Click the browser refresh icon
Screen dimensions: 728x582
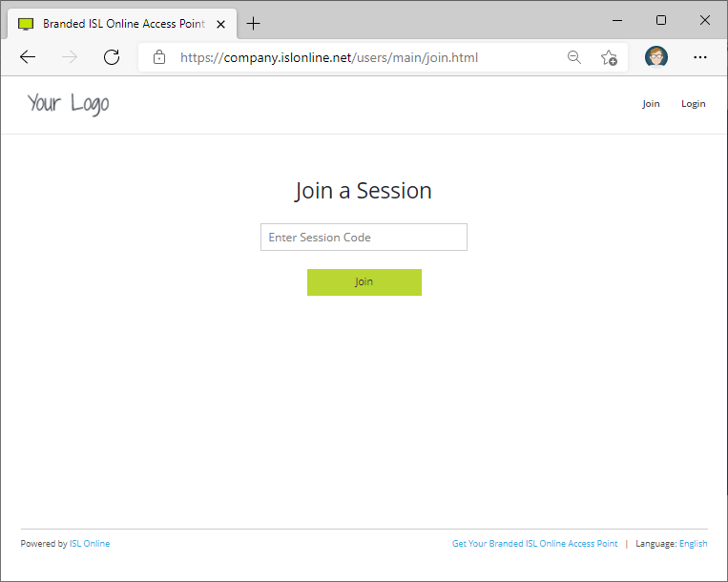112,57
